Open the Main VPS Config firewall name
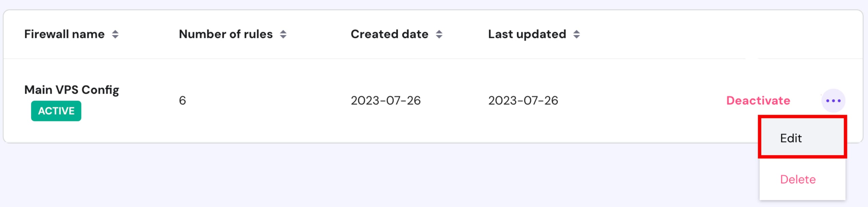Screen dimensions: 868x207 (72, 90)
